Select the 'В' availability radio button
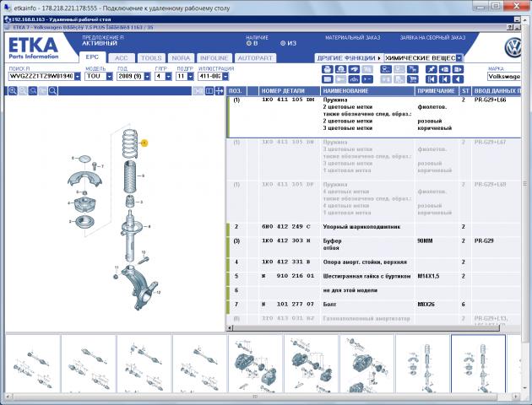The height and width of the screenshot is (405, 532). [x=249, y=43]
